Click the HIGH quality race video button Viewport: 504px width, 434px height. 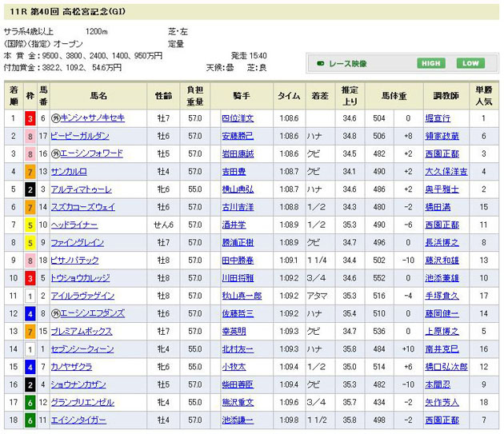click(430, 63)
